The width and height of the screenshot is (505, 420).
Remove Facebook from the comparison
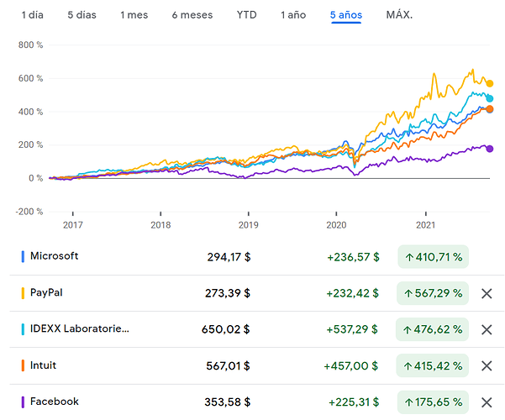[x=487, y=402]
